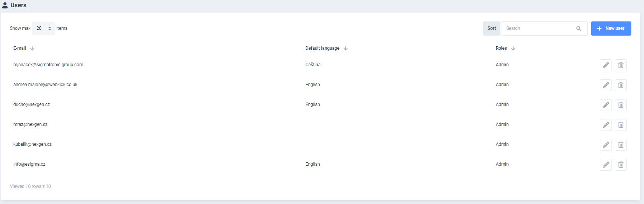Sort by Roles column arrow

click(x=513, y=48)
